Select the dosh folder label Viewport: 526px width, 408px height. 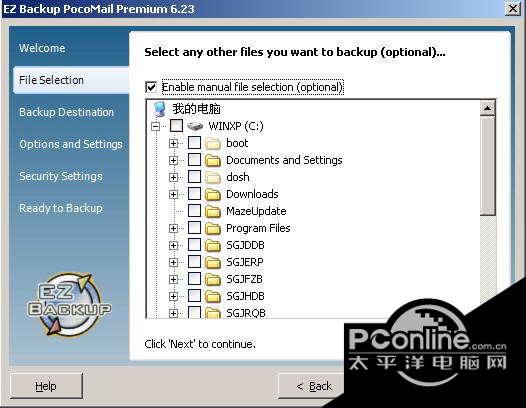pos(238,177)
